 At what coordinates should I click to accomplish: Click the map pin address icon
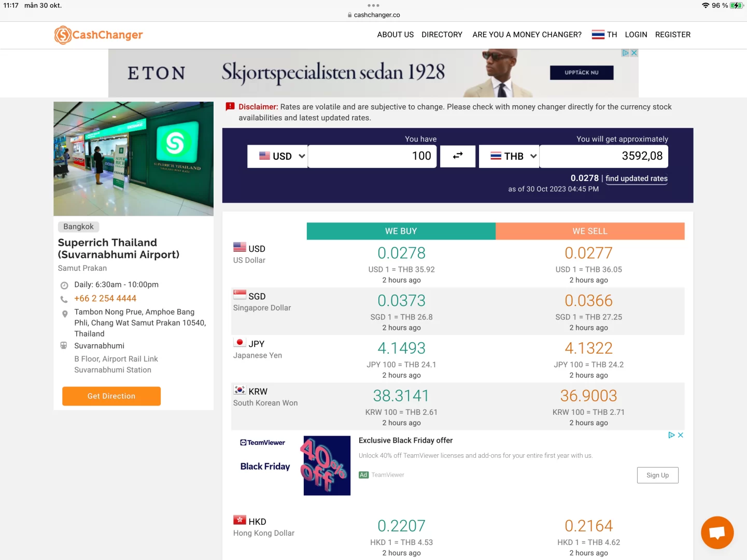point(64,314)
